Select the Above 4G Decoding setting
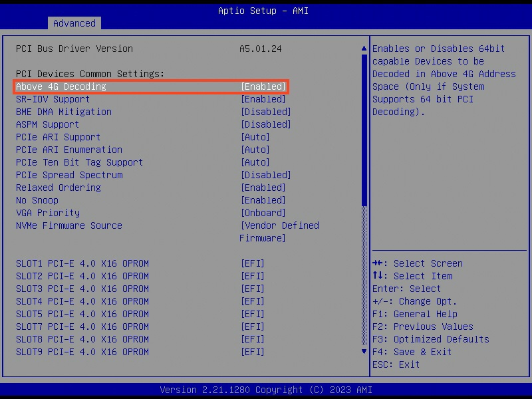This screenshot has width=532, height=399. point(151,86)
